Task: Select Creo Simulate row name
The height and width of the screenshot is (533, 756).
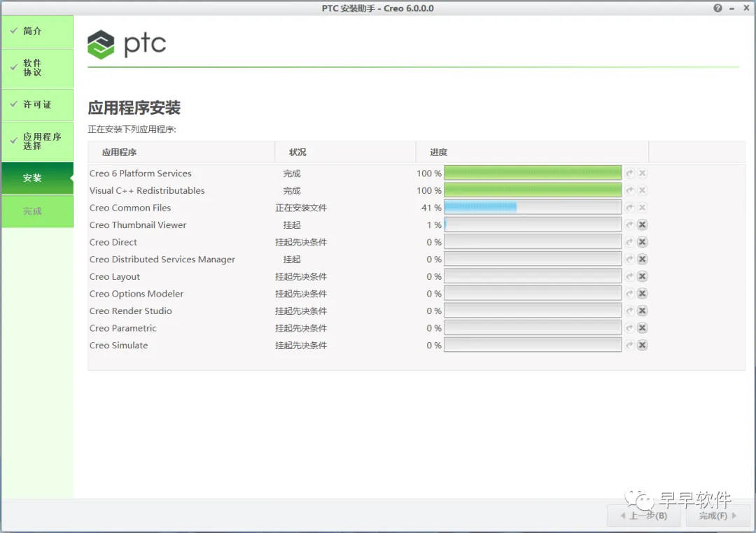Action: tap(118, 346)
